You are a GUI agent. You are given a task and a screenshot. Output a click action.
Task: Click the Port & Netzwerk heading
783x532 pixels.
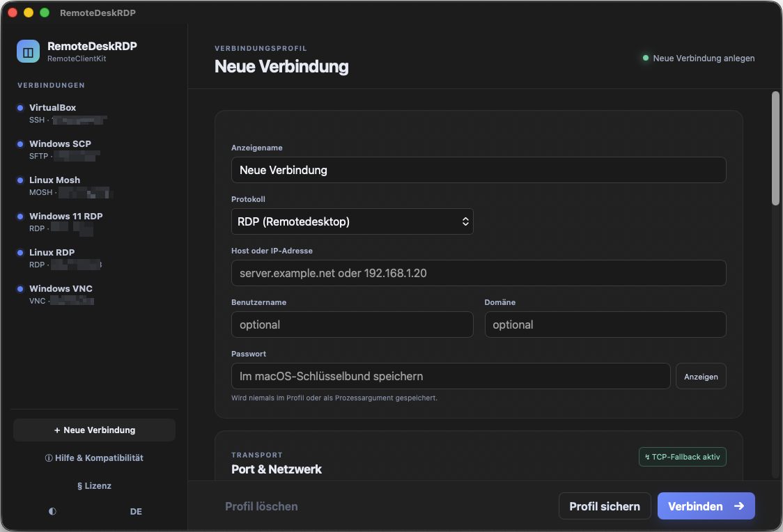276,469
